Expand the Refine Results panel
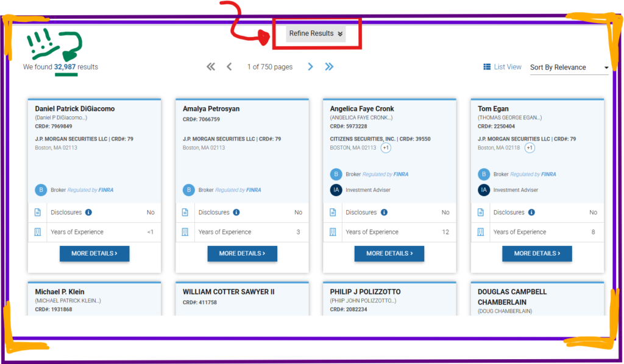Image resolution: width=624 pixels, height=364 pixels. [316, 33]
